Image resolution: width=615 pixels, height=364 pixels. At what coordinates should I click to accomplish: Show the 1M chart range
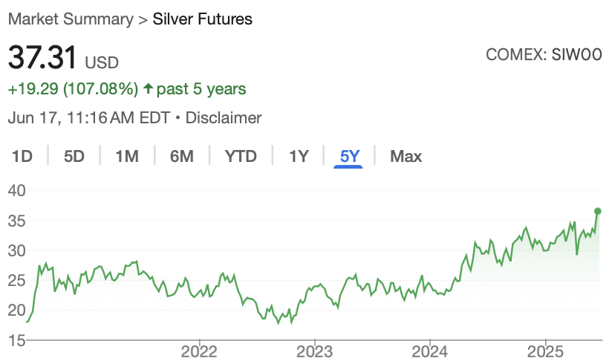[x=127, y=156]
